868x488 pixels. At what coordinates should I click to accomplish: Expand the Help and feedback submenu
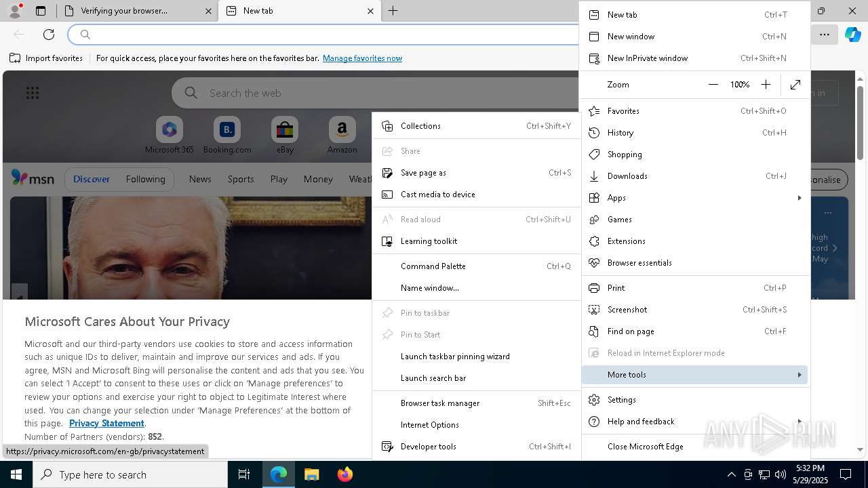click(695, 422)
